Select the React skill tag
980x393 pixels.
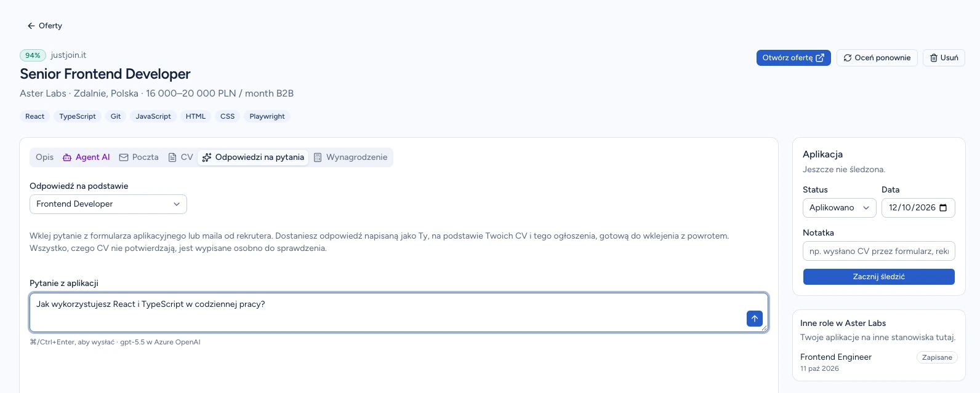(x=35, y=116)
